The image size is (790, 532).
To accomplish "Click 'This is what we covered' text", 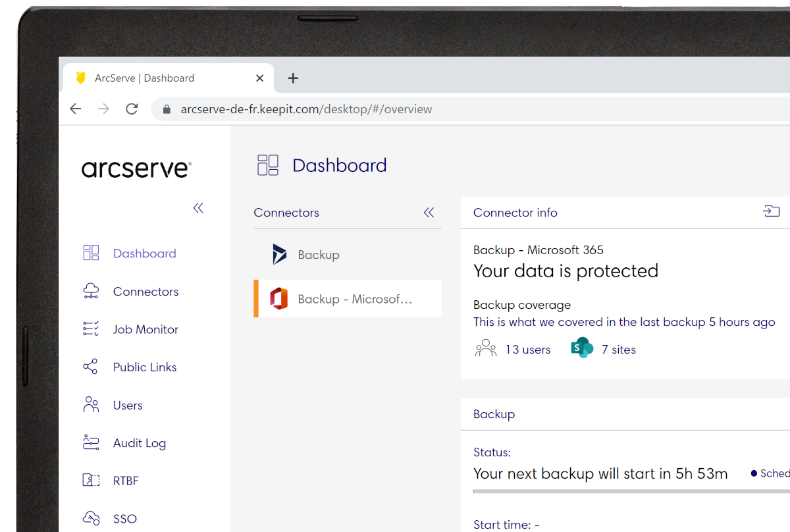I will click(624, 322).
